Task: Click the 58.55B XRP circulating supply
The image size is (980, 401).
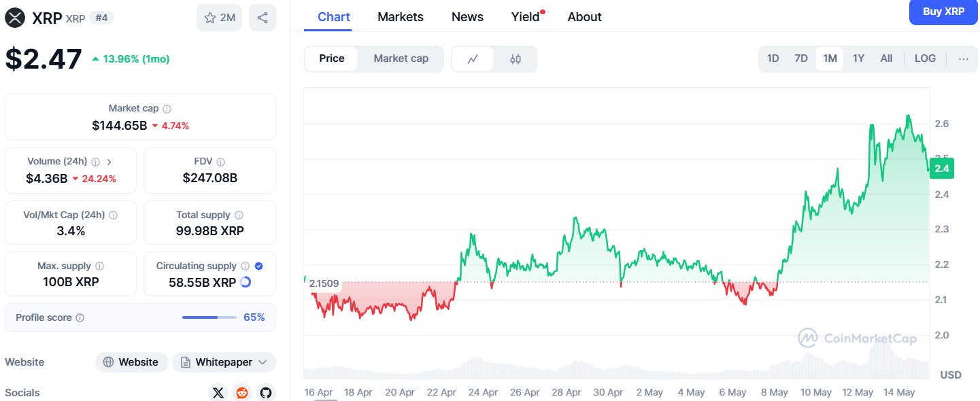Action: click(x=203, y=282)
